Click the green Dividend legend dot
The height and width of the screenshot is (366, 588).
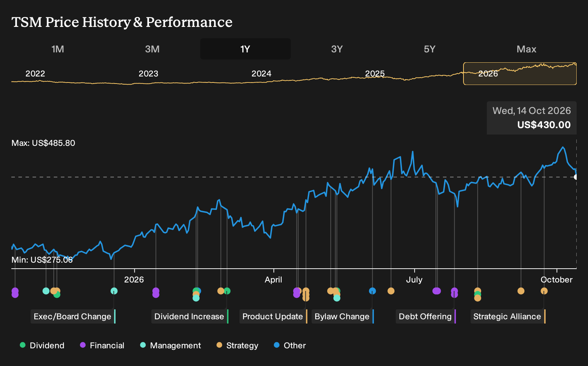[x=23, y=345]
